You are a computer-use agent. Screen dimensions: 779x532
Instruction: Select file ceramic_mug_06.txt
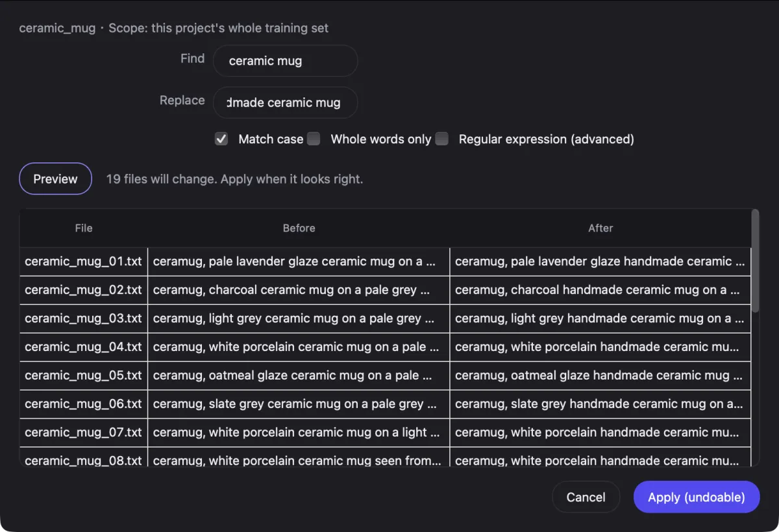(x=83, y=404)
